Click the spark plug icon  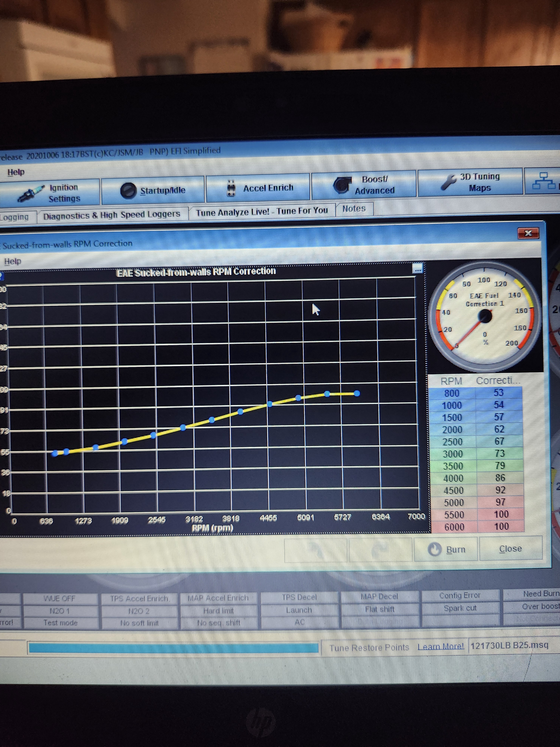(31, 194)
